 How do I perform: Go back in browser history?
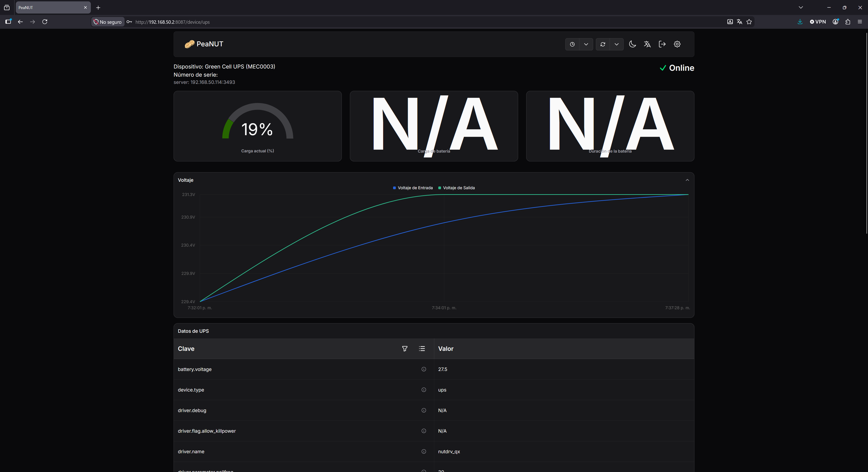20,22
